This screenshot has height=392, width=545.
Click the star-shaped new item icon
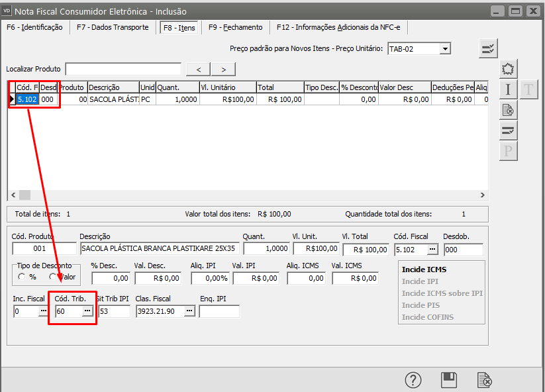[x=508, y=69]
